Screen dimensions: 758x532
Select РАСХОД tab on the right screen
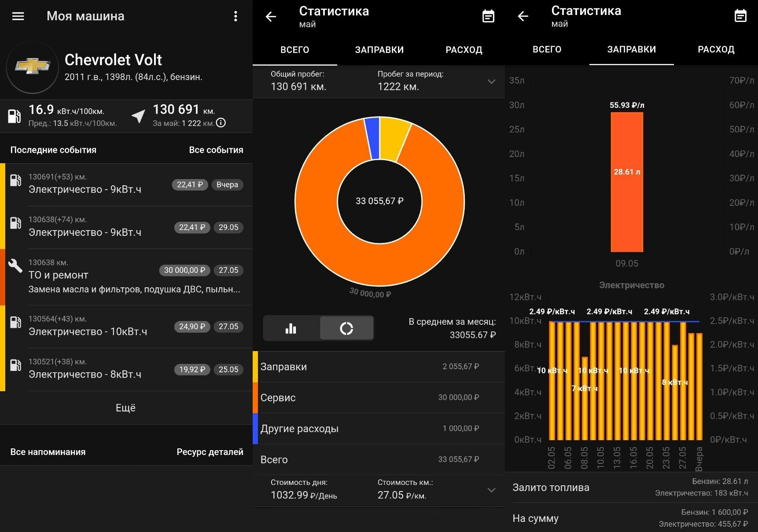[x=716, y=49]
